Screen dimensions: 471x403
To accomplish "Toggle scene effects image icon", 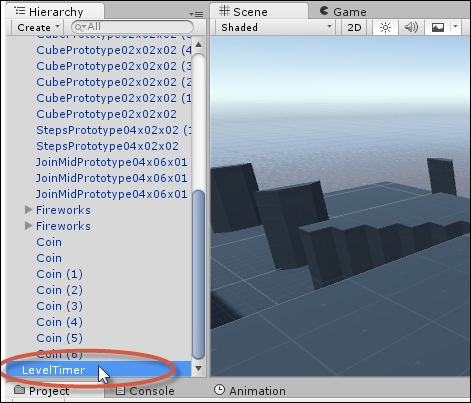I will [438, 27].
